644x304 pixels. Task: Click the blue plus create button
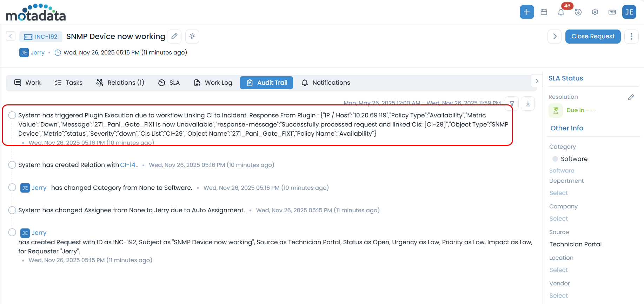point(526,12)
